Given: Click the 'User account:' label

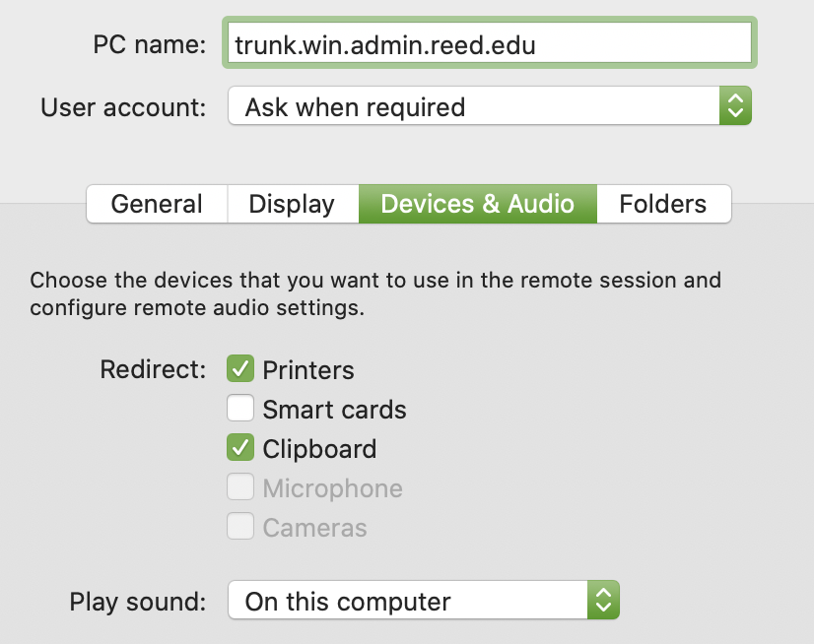Looking at the screenshot, I should pyautogui.click(x=123, y=106).
